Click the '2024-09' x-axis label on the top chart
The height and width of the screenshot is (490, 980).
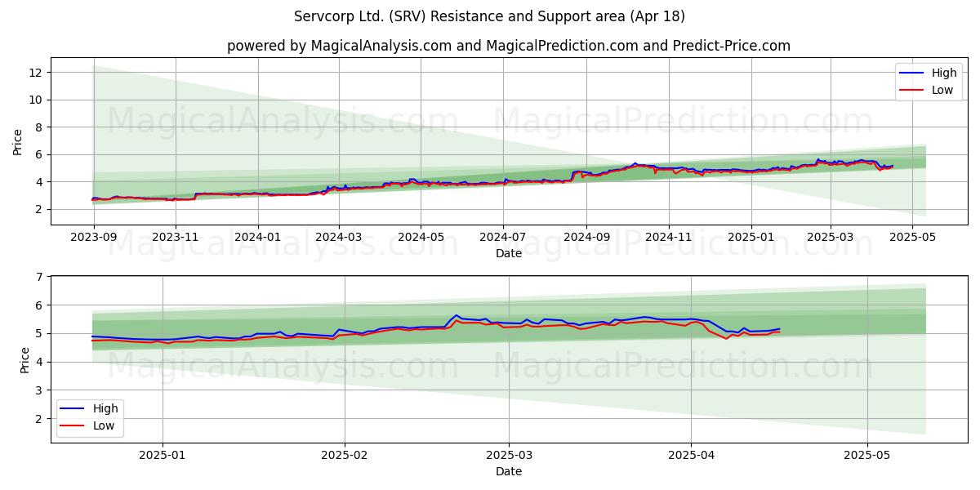586,238
